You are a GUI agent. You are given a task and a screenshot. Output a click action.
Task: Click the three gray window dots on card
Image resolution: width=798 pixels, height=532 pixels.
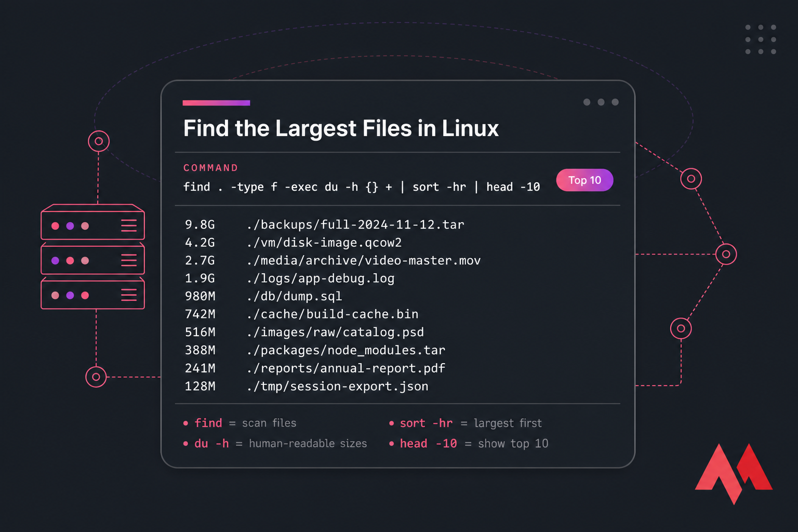[601, 102]
